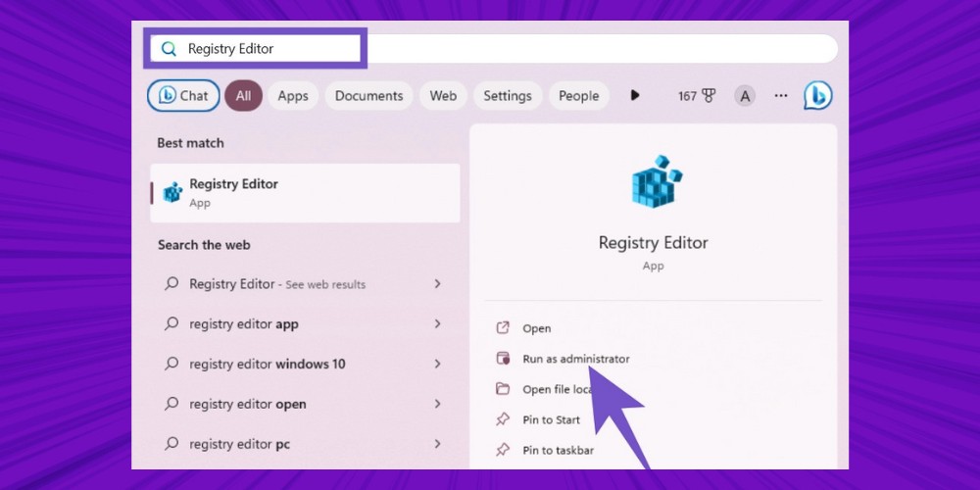Choose Open file location
Viewport: 980px width, 490px height.
[x=558, y=389]
